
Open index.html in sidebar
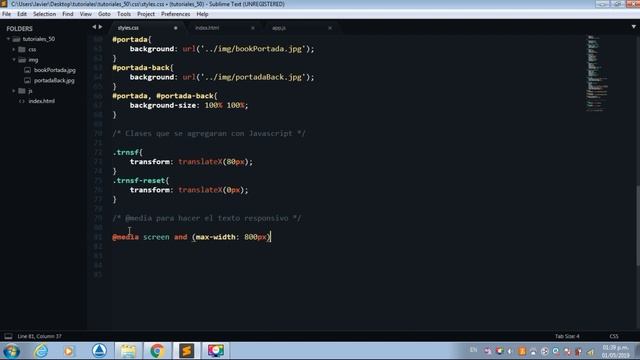coord(41,101)
